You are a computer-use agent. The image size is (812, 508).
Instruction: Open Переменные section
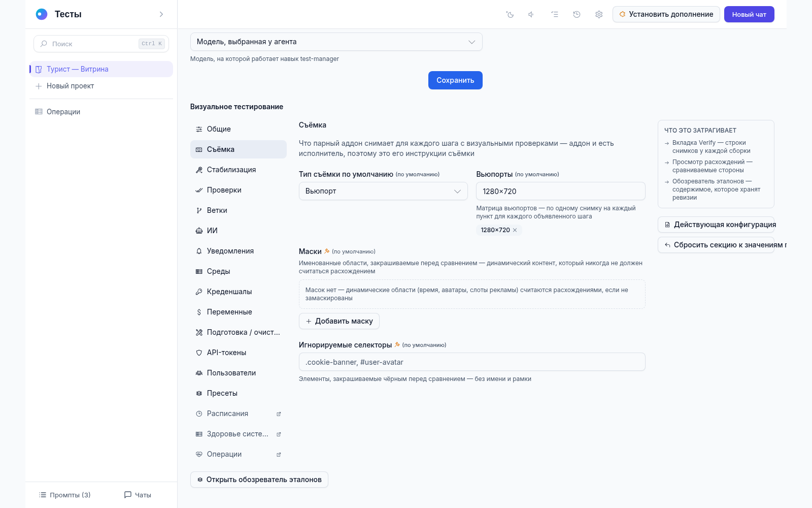239,312
